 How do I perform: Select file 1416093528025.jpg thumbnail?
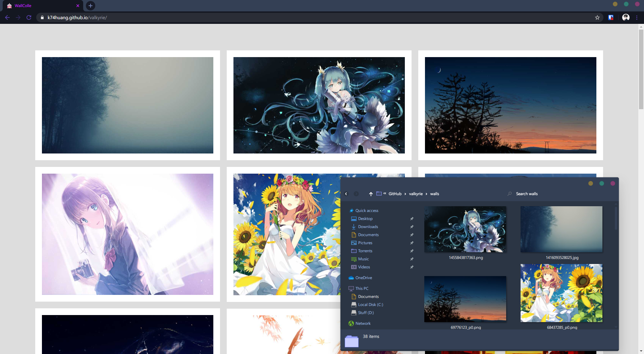(x=561, y=229)
